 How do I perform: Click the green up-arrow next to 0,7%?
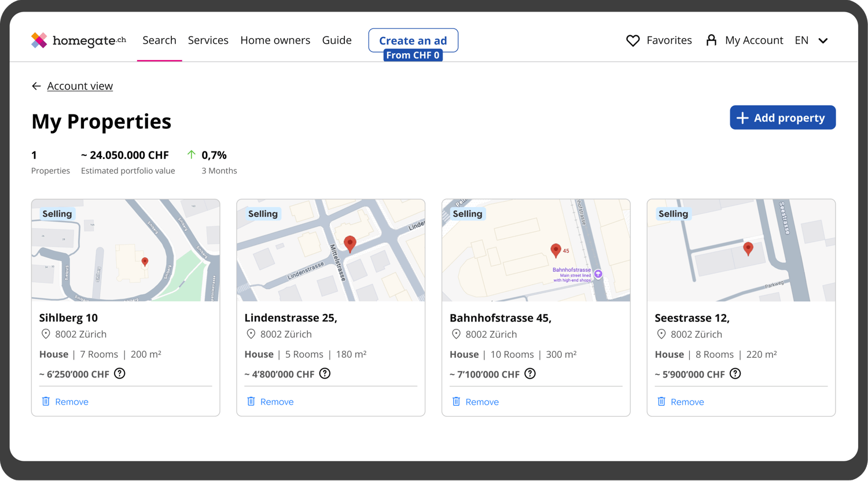pyautogui.click(x=192, y=154)
